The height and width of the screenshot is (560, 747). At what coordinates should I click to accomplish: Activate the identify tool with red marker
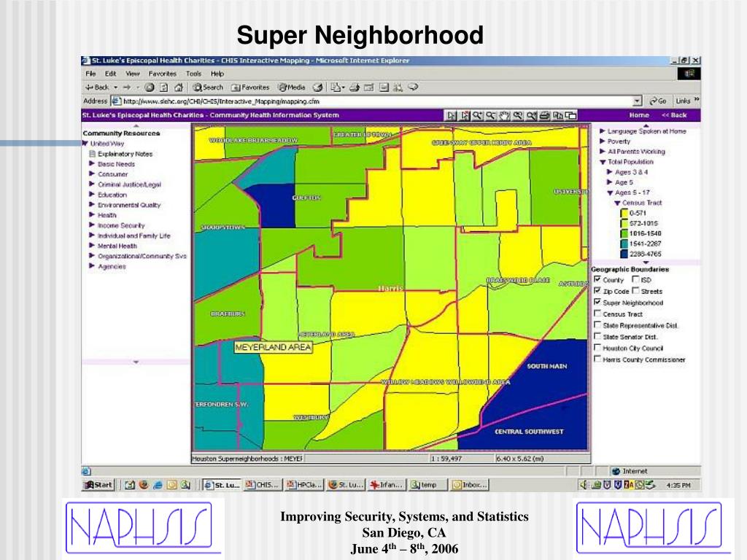(x=465, y=115)
